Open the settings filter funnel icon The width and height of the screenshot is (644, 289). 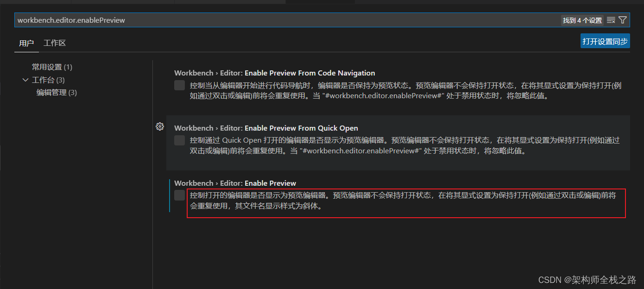point(623,20)
